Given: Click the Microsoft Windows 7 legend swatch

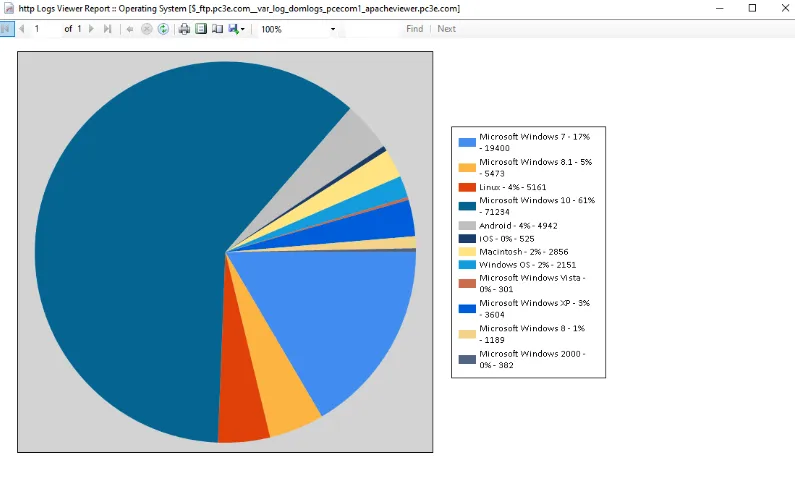Looking at the screenshot, I should (467, 142).
